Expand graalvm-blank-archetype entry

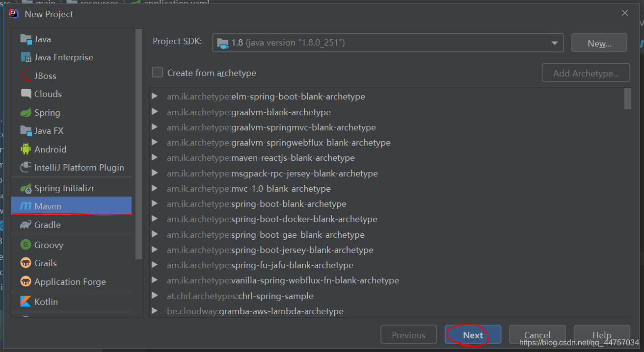(x=155, y=112)
